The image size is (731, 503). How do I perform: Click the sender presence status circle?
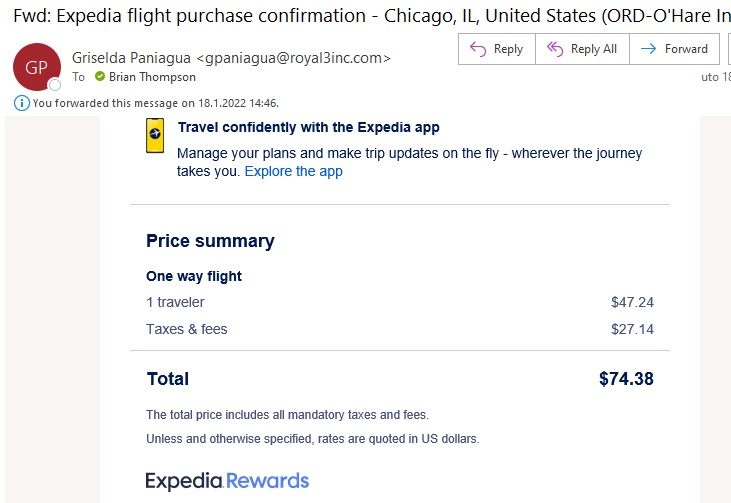(55, 85)
